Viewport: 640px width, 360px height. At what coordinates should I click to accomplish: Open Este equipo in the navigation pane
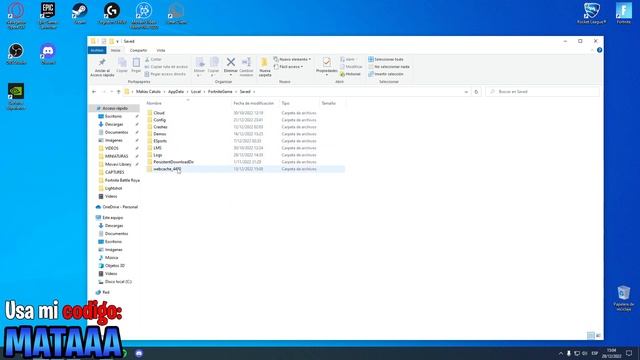tap(112, 218)
